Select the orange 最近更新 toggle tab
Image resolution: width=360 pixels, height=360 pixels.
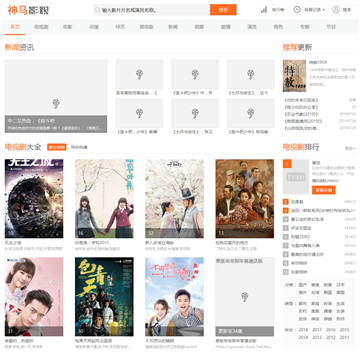(x=57, y=147)
